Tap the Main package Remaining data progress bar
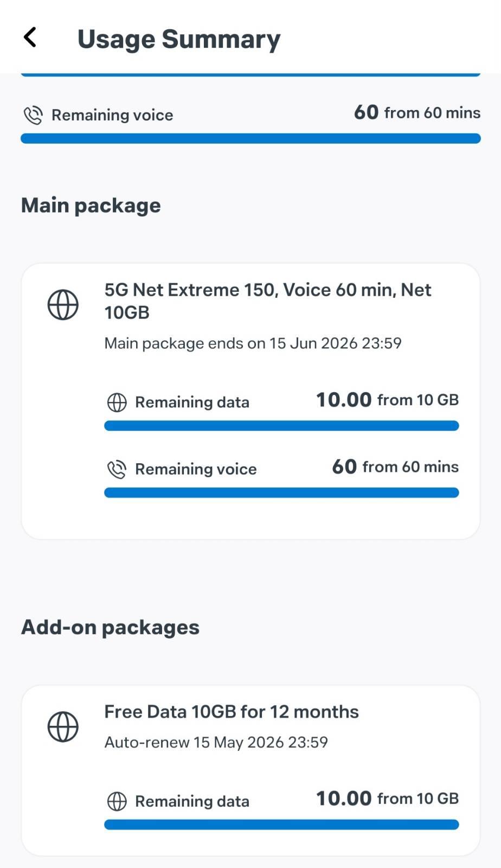Screen dimensions: 501x868 click(281, 426)
